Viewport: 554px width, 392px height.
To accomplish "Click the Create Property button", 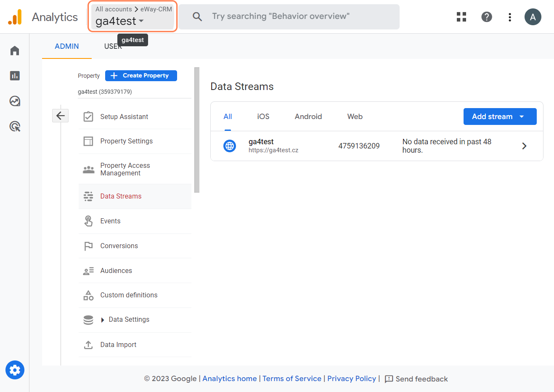I will (141, 76).
